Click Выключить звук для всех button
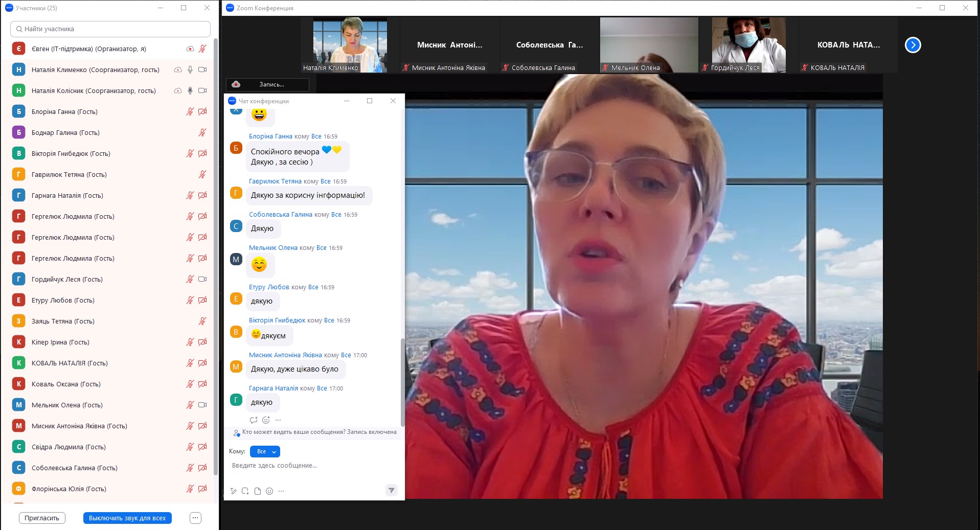The width and height of the screenshot is (980, 530). click(x=127, y=518)
